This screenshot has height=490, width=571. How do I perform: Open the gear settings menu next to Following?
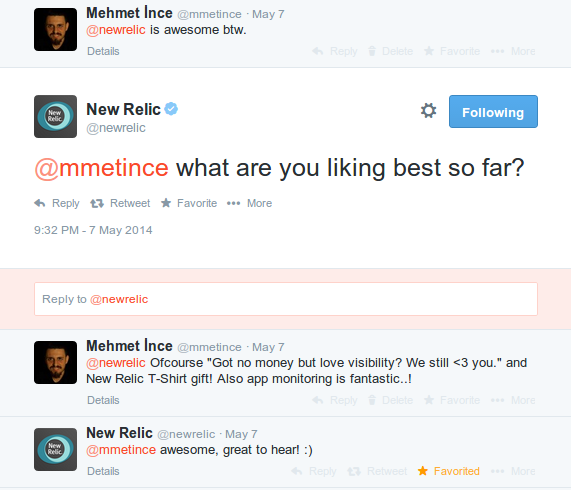(x=428, y=111)
